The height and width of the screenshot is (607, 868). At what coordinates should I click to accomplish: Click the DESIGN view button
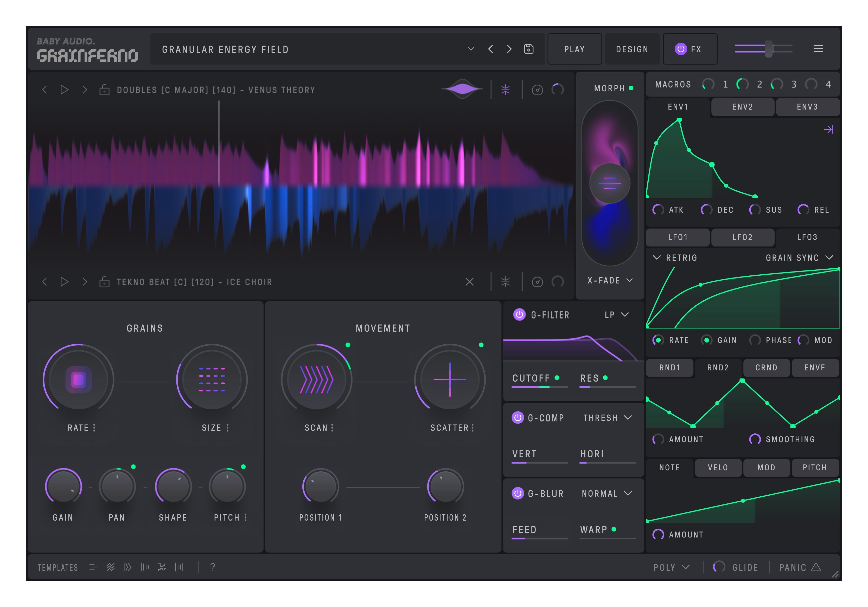coord(632,49)
